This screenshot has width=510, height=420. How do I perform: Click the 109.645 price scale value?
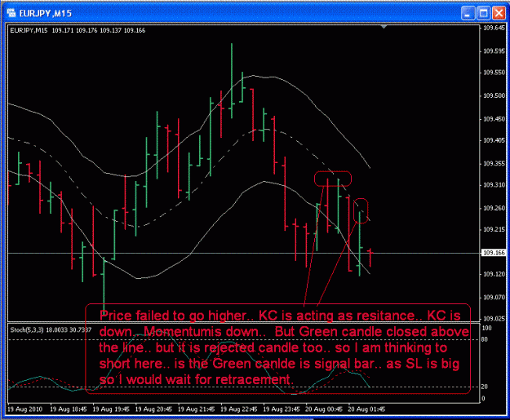pyautogui.click(x=494, y=28)
